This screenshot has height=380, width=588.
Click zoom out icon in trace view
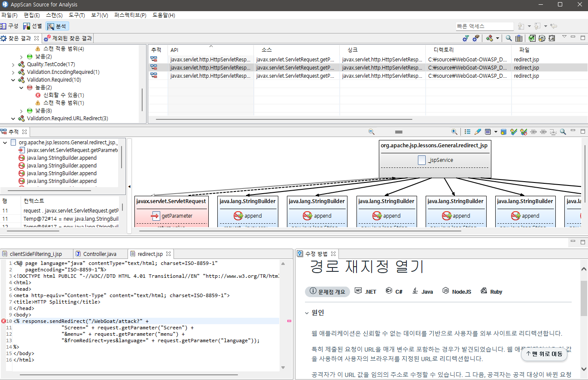pos(372,132)
